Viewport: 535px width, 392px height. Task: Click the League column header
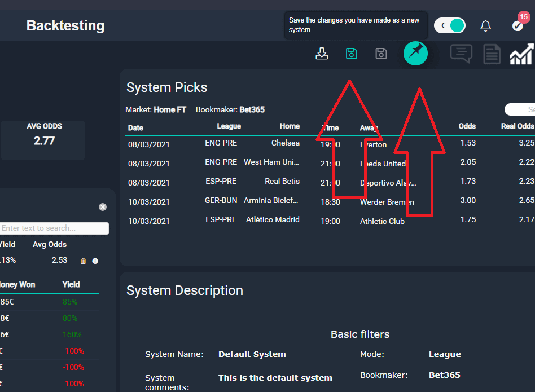click(229, 128)
